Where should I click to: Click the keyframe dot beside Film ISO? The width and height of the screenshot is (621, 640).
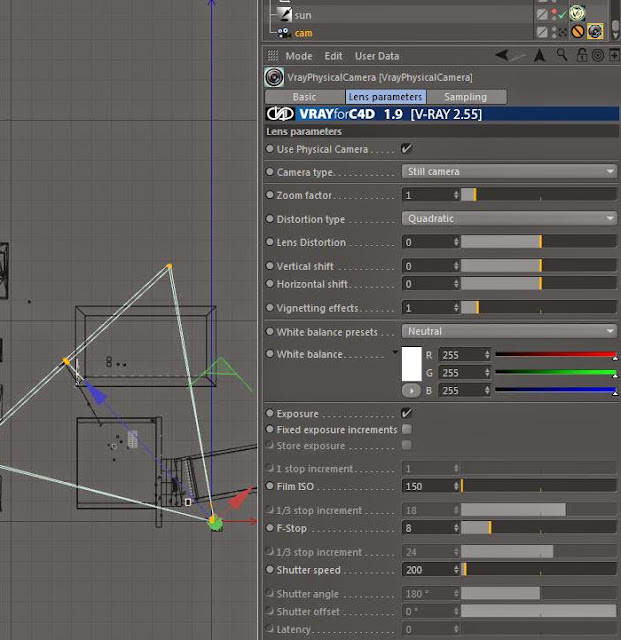click(x=270, y=486)
